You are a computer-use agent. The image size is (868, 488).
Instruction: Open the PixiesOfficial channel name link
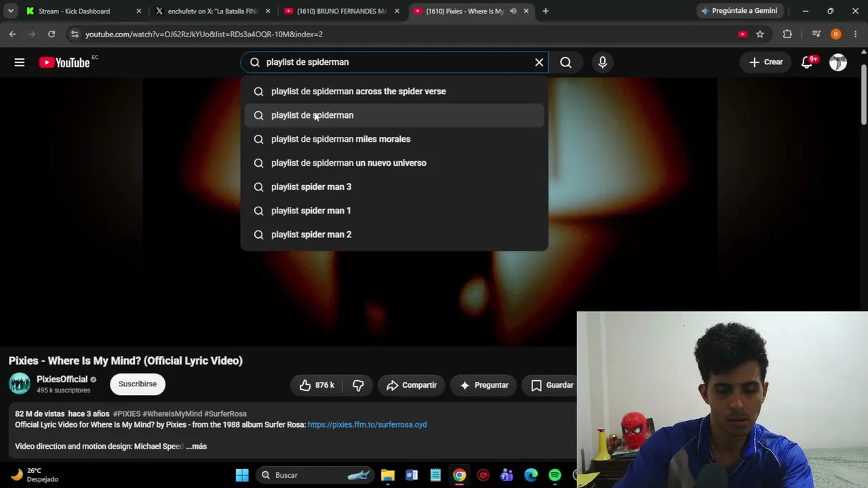pos(62,380)
